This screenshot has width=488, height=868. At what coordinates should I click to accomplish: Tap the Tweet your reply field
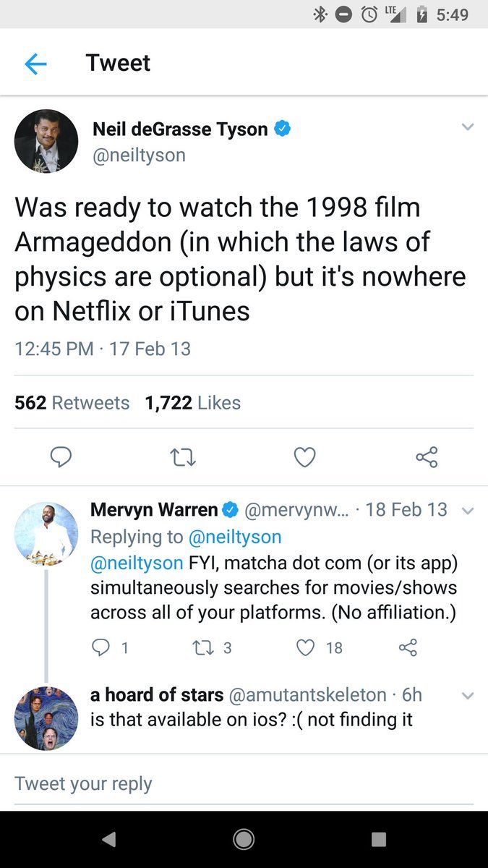[x=244, y=783]
